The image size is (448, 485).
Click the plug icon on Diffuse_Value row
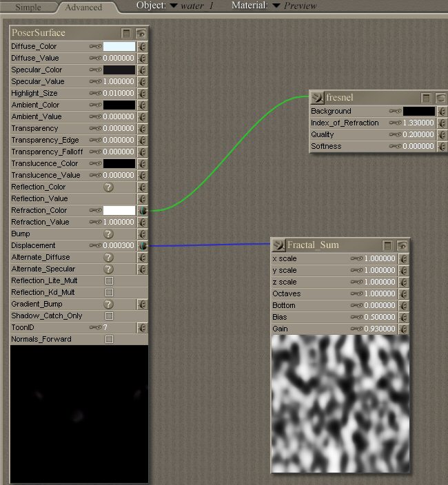142,58
